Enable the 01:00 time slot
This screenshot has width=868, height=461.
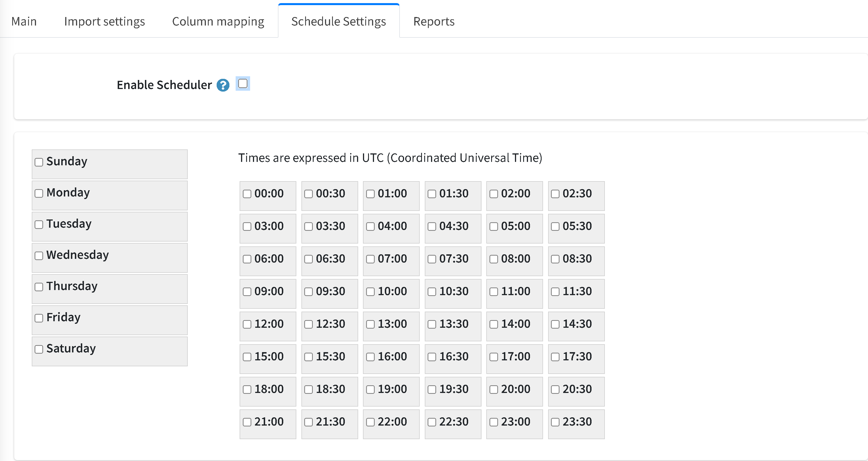tap(370, 194)
